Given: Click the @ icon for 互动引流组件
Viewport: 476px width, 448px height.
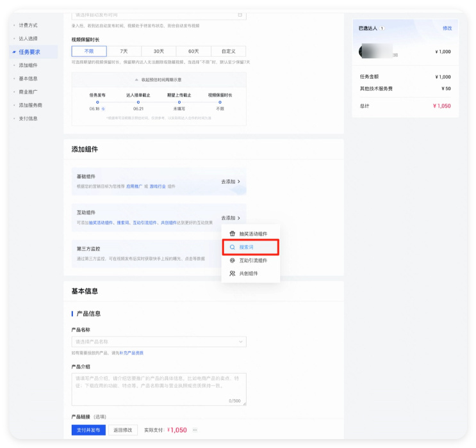Looking at the screenshot, I should coord(233,260).
